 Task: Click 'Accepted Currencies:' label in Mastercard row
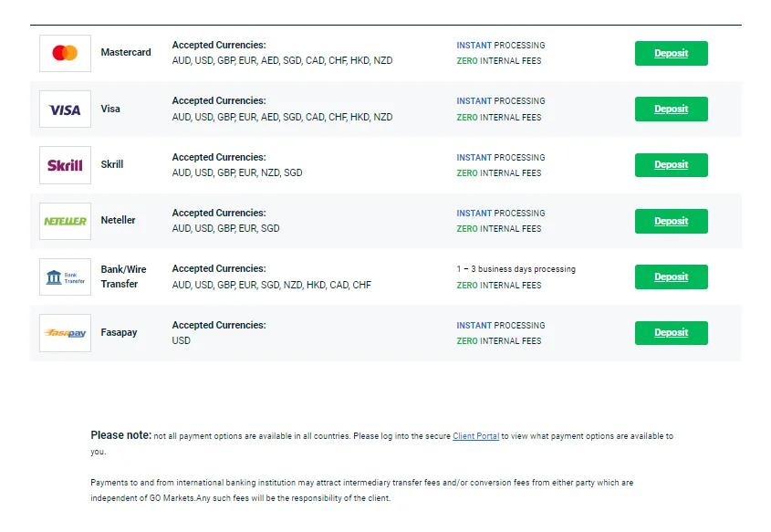[219, 45]
